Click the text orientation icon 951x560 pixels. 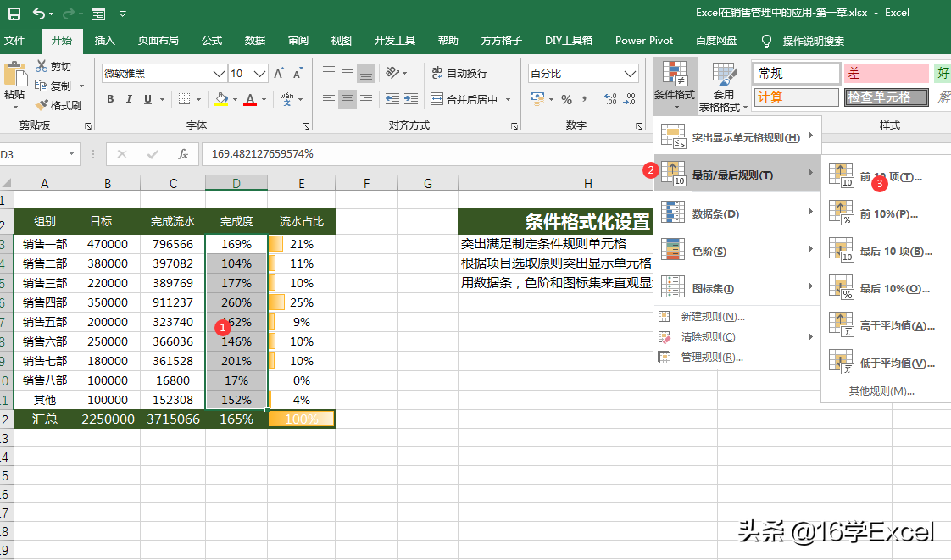coord(392,73)
